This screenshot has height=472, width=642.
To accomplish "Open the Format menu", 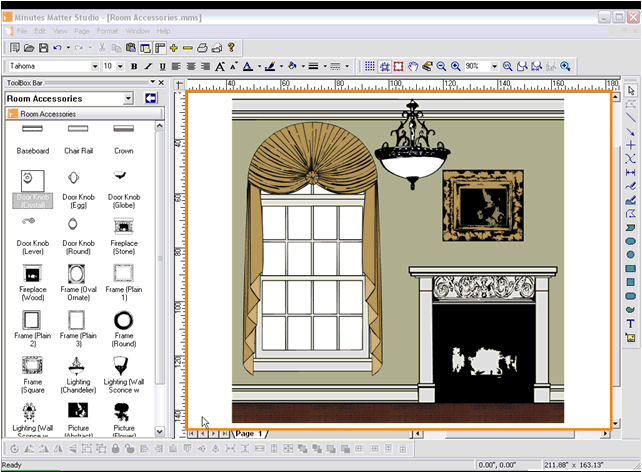I will [x=106, y=31].
